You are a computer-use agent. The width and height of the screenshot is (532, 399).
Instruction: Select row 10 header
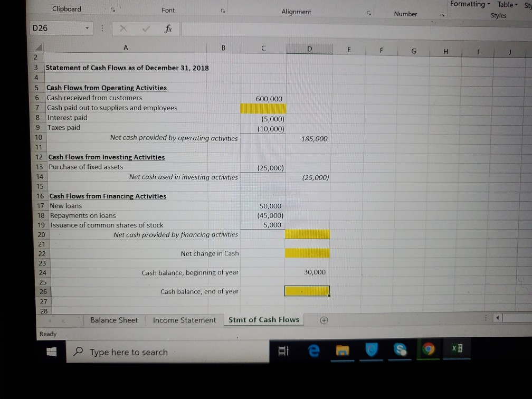point(39,137)
